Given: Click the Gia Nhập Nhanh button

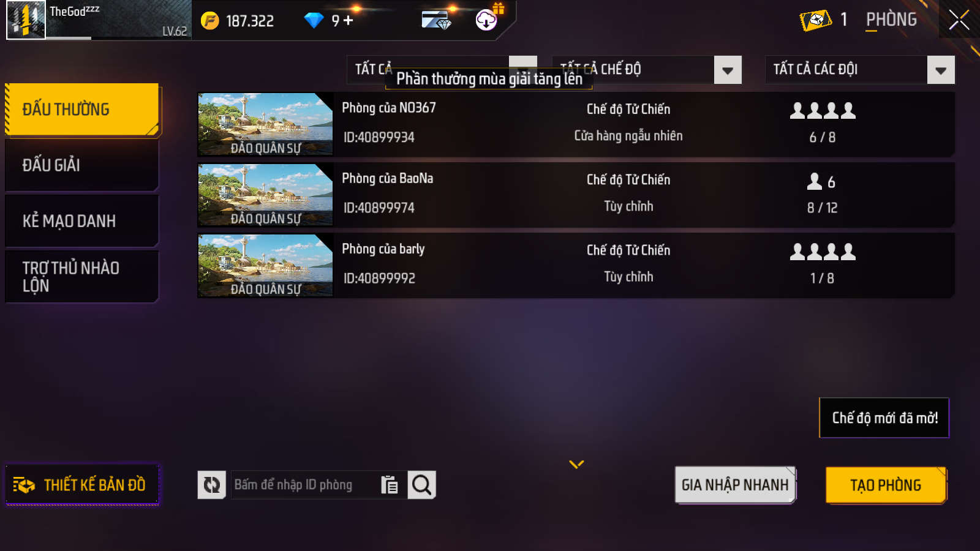Looking at the screenshot, I should [735, 485].
